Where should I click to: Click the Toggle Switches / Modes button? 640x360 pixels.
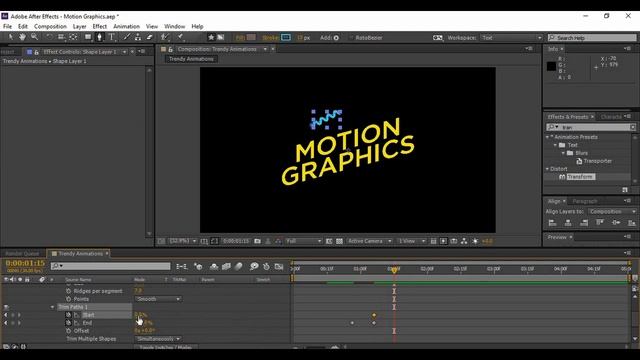166,347
